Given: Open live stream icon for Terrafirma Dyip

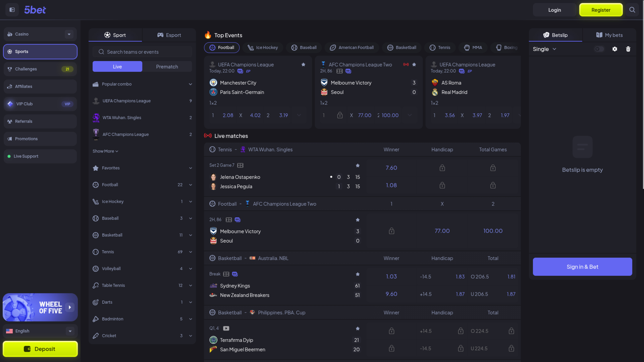Looking at the screenshot, I should [226, 328].
